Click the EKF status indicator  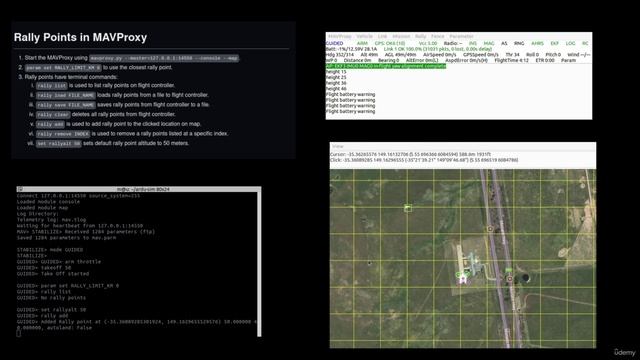[x=554, y=43]
